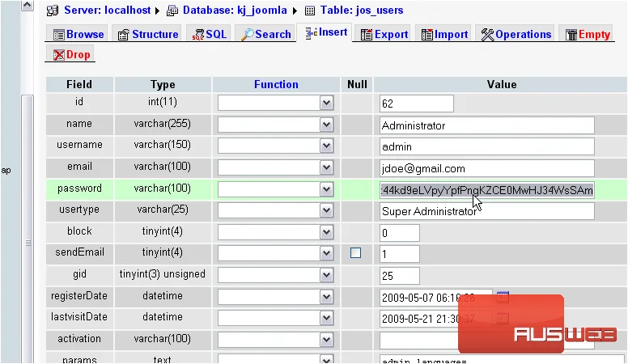Click the registerDate value field
Screen dimensions: 628x364
[435, 298]
